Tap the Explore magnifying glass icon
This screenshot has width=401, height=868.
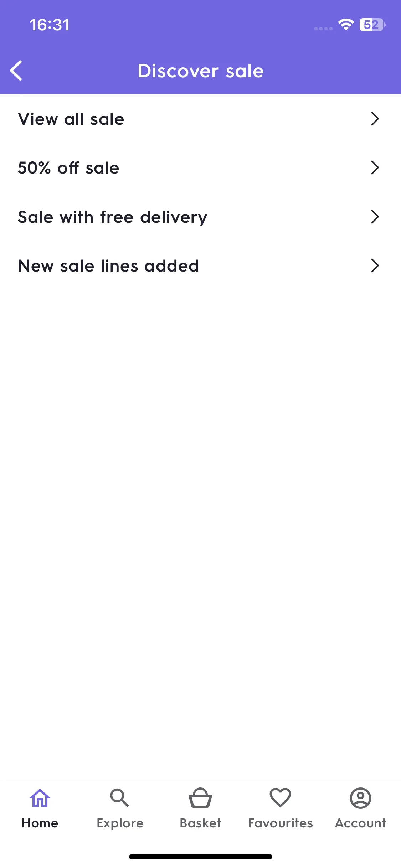(x=120, y=797)
